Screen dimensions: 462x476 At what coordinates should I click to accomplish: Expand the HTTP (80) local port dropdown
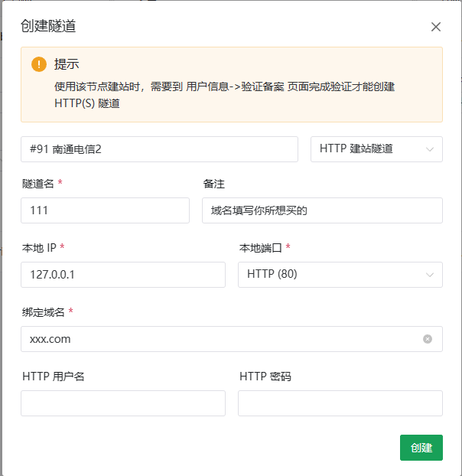[330, 275]
